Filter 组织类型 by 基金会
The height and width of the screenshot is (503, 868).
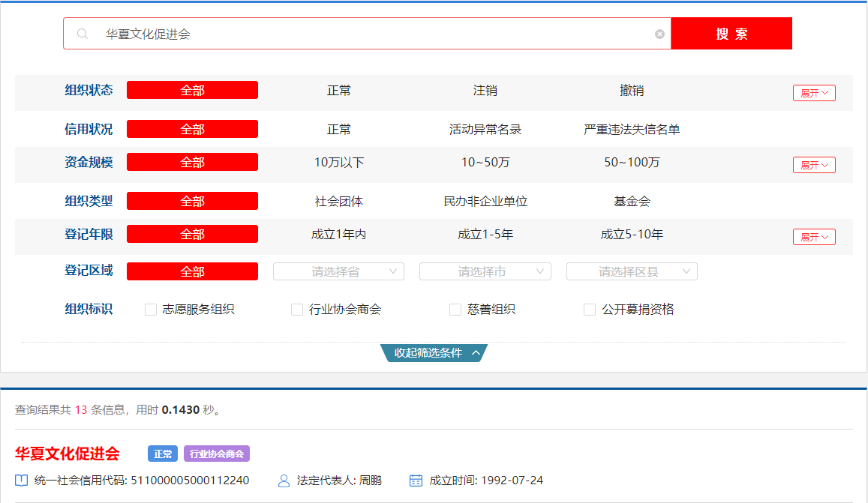[632, 201]
